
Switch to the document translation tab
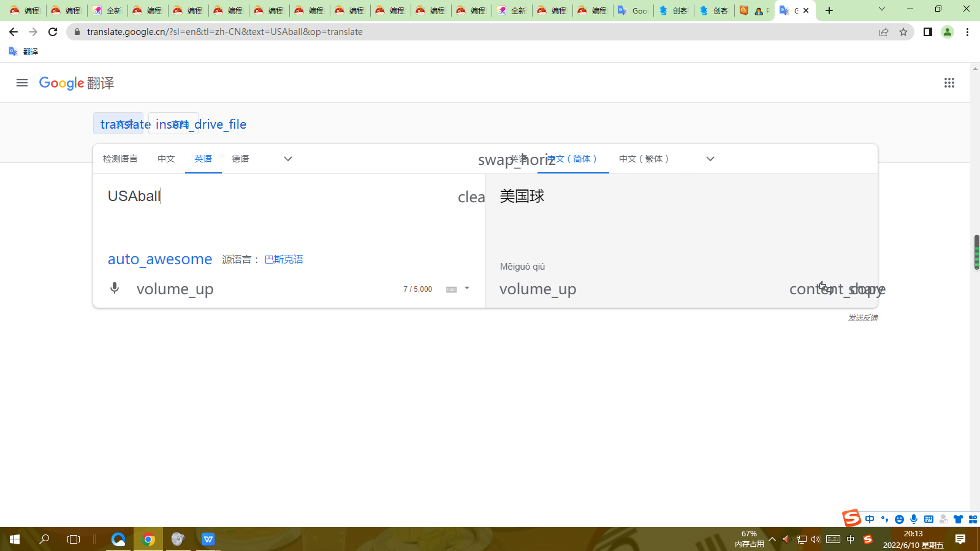coord(173,124)
